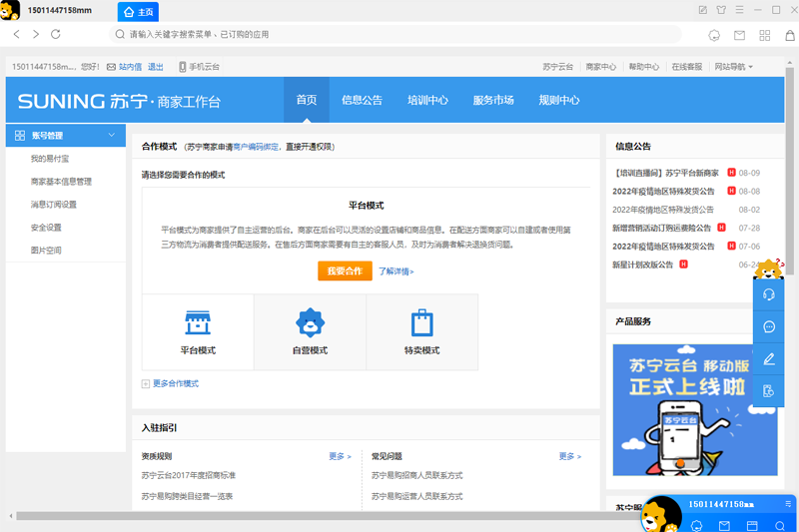This screenshot has width=799, height=532.
Task: Collapse 账号管理 sidebar section
Action: point(66,136)
